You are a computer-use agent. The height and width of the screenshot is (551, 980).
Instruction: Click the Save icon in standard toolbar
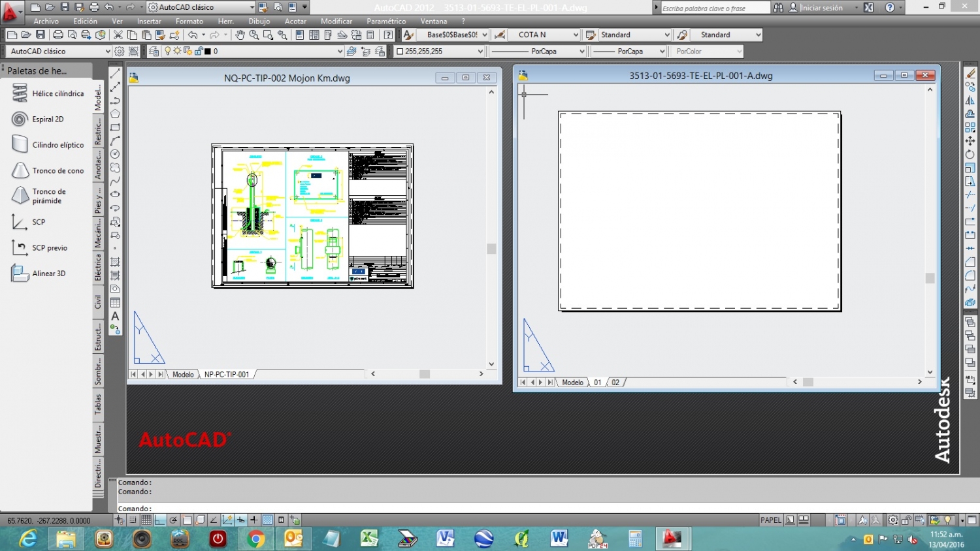(41, 35)
